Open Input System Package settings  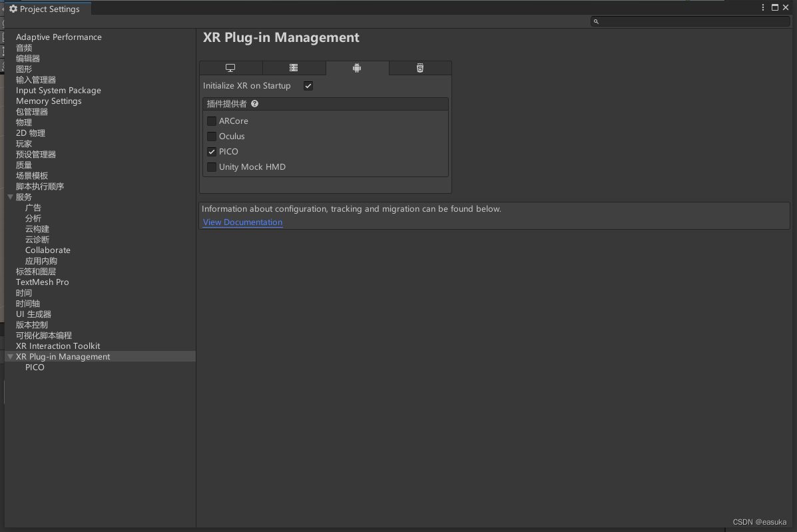coord(59,91)
